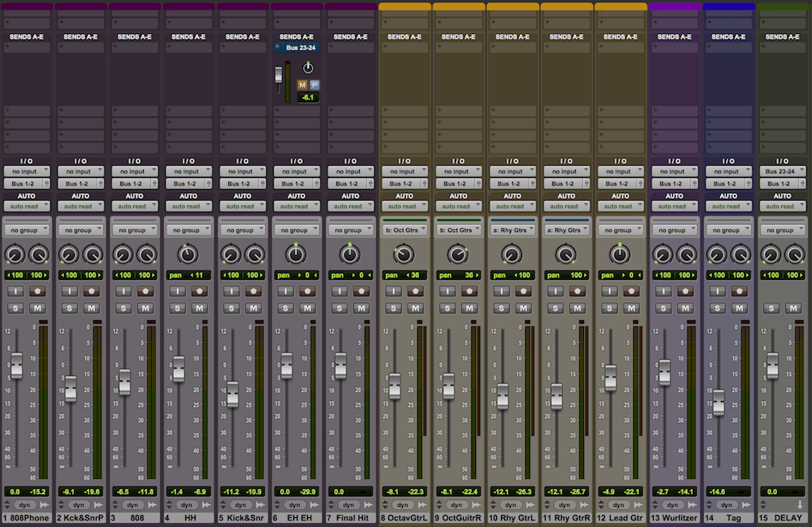The height and width of the screenshot is (527, 812).
Task: Toggle mute on the Bus 23-24 send
Action: [x=302, y=85]
